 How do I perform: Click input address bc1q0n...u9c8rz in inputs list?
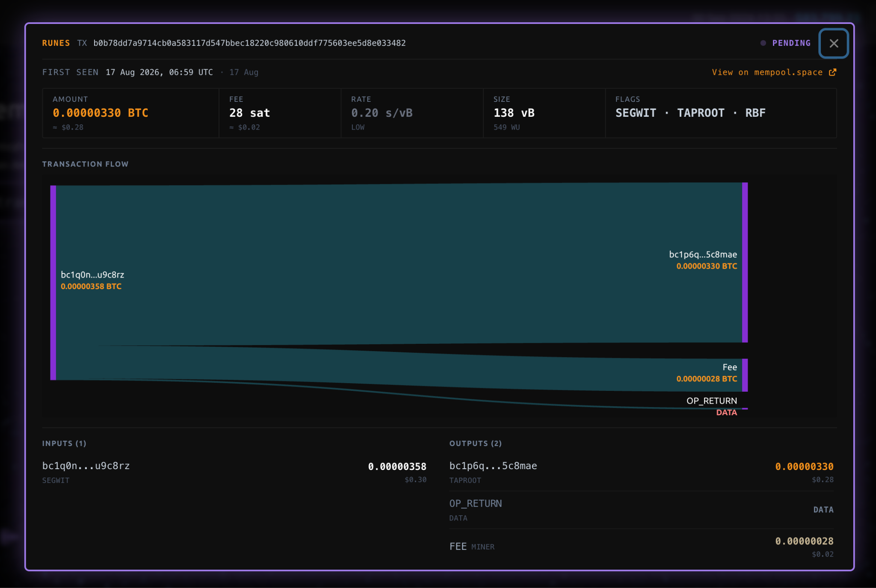coord(86,466)
